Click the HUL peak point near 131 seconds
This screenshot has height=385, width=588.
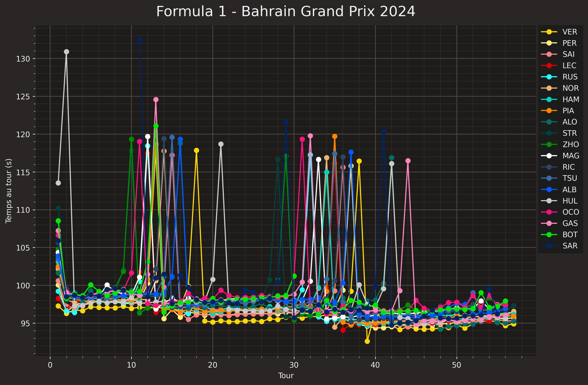click(x=66, y=52)
